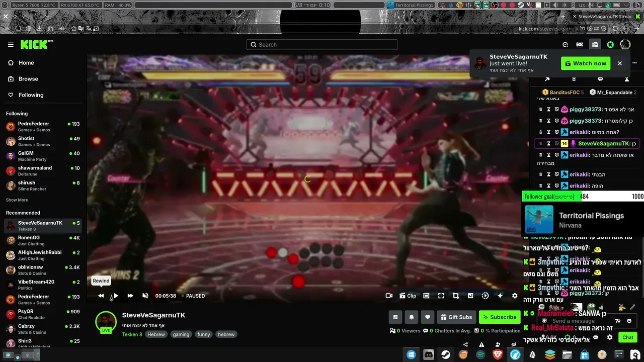This screenshot has height=362, width=644.
Task: Open Steam from the taskbar
Action: coord(446,355)
